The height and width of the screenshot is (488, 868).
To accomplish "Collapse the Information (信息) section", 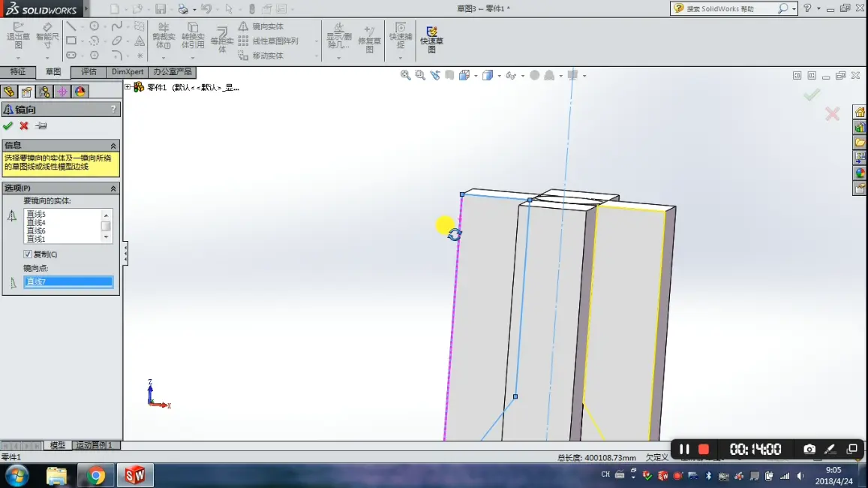I will pyautogui.click(x=113, y=146).
